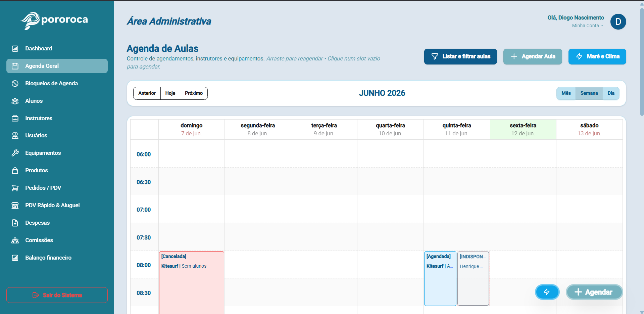Screen dimensions: 644x314
Task: Click Sair do Sistema button
Action: click(x=57, y=295)
